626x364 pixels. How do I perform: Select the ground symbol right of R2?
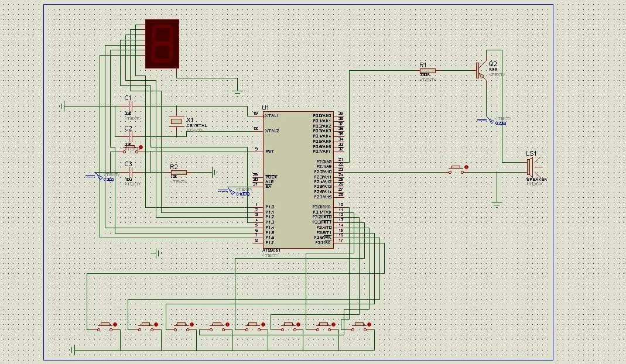coord(215,172)
